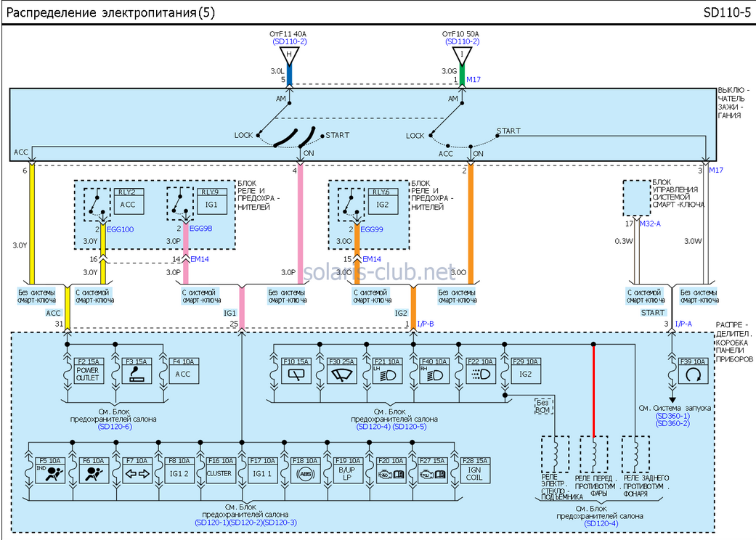This screenshot has height=540, width=756.
Task: Select the M32-A connector label
Action: click(x=650, y=224)
